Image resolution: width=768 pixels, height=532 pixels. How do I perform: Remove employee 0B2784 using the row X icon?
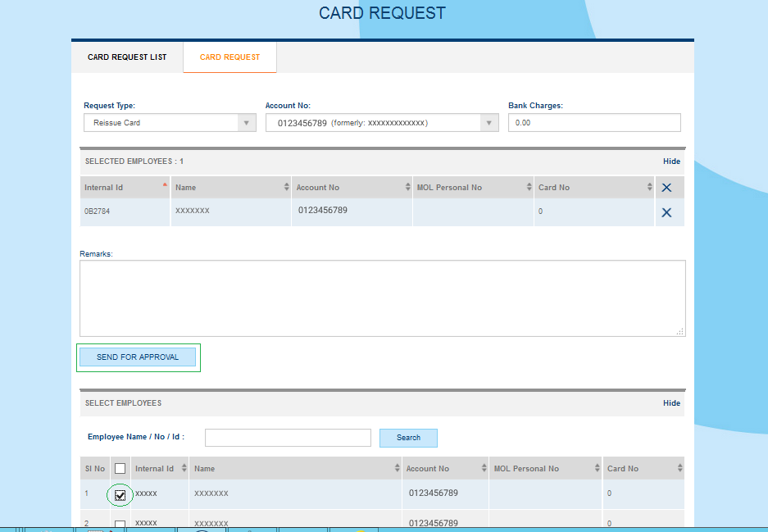(x=666, y=212)
